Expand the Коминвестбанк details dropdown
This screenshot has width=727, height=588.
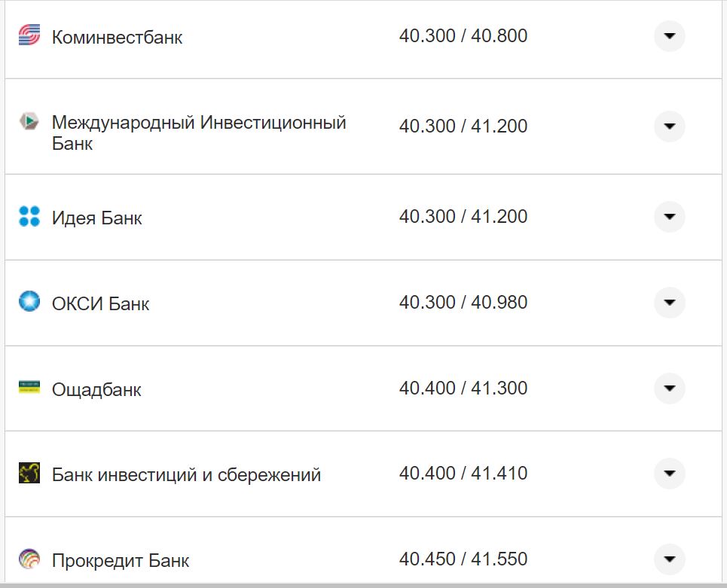click(x=669, y=35)
